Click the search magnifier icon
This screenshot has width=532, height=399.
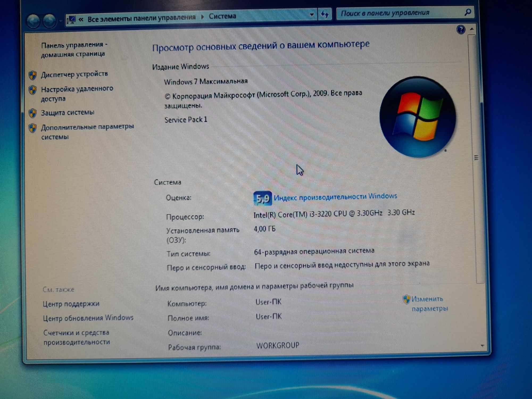click(468, 12)
